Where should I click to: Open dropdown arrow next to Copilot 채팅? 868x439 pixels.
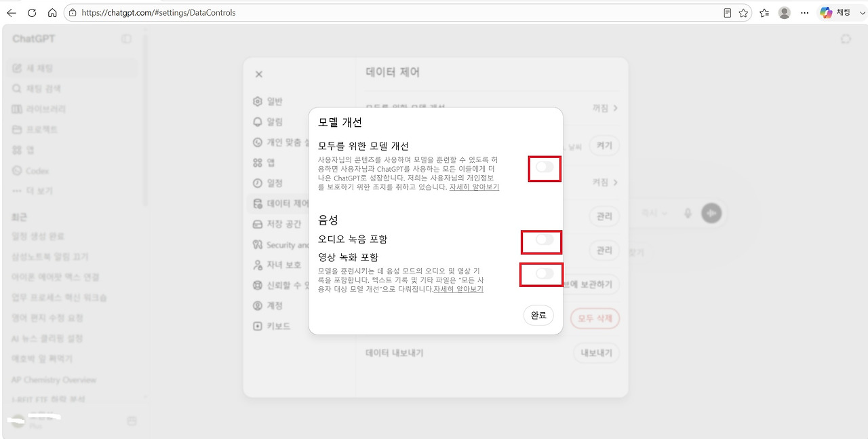862,13
